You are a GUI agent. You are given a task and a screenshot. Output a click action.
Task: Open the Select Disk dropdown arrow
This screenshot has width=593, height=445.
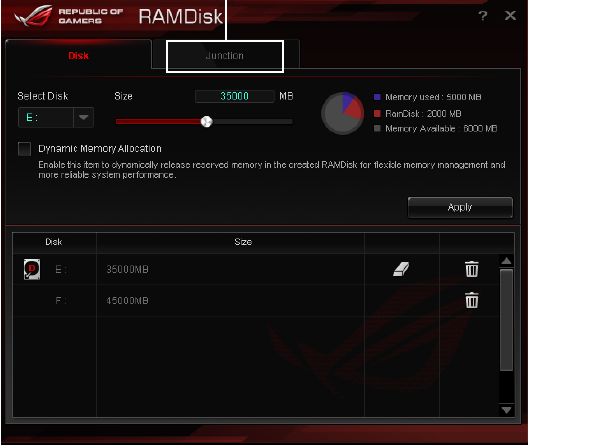(x=84, y=117)
